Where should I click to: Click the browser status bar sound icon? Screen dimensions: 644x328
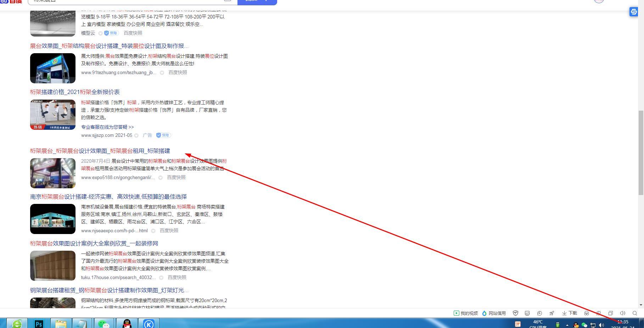(x=623, y=313)
